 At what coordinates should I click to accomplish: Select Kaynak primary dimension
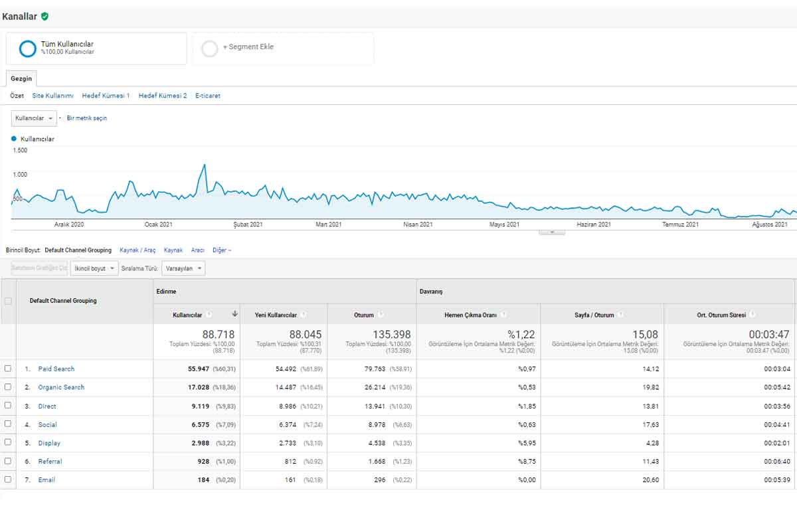pos(173,250)
